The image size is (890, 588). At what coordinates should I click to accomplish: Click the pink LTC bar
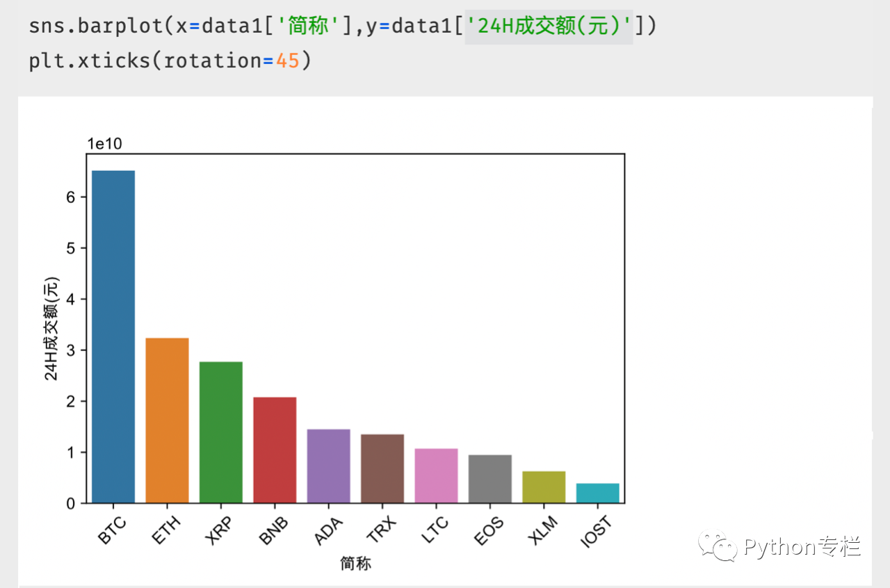pyautogui.click(x=436, y=475)
